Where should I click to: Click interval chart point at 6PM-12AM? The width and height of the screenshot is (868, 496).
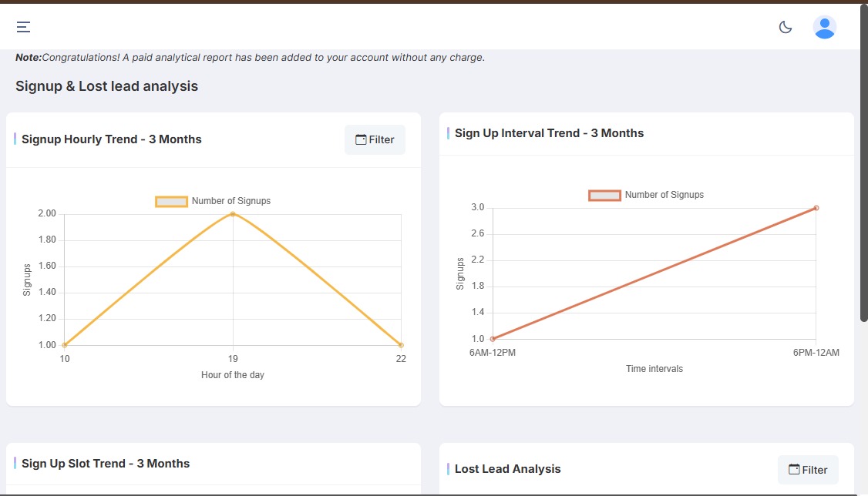coord(816,208)
